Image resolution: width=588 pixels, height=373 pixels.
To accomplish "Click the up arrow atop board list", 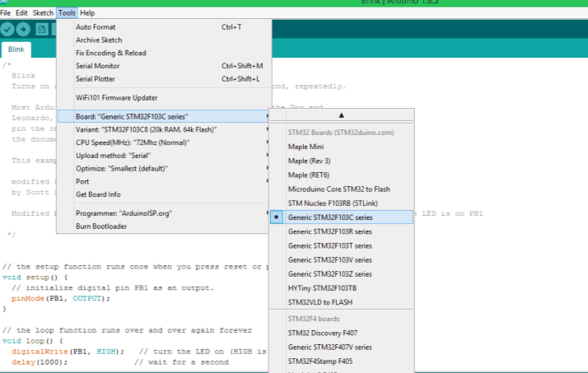I will 341,115.
